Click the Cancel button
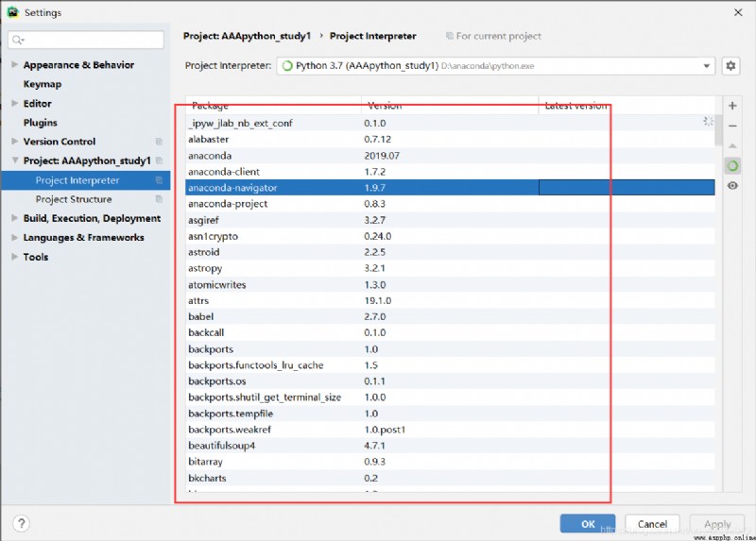 (652, 524)
